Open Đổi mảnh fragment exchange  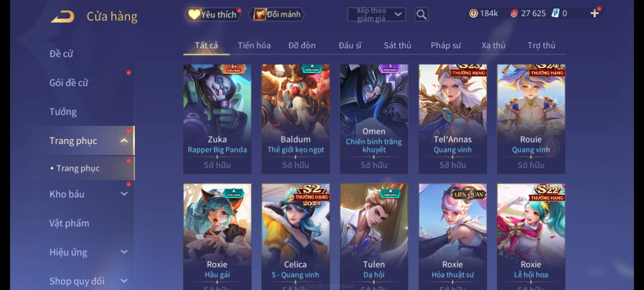277,14
